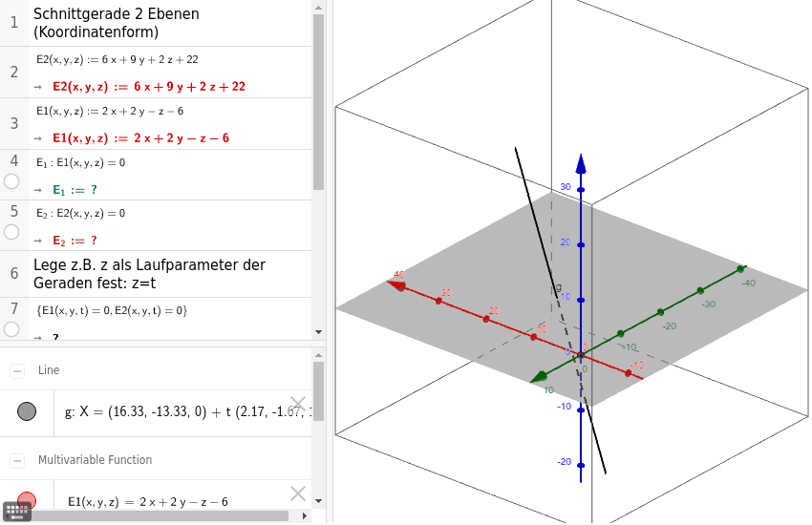Click the system input in row 7
Viewport: 812px width, 525px height.
(112, 310)
